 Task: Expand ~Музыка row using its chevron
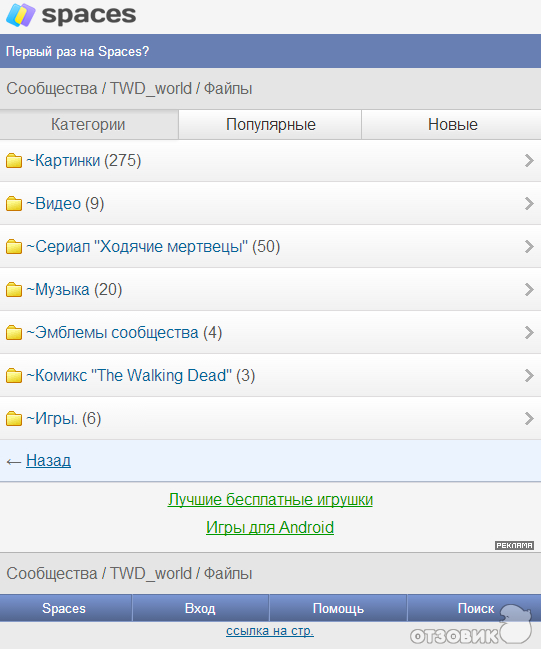[529, 290]
